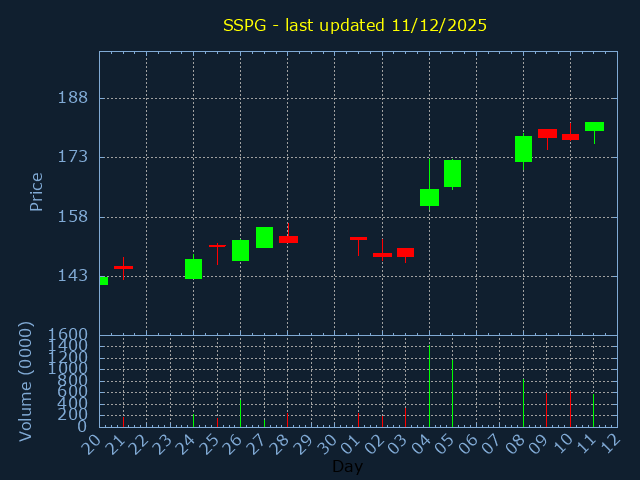Select the 1600 volume axis label
Image resolution: width=640 pixels, height=480 pixels.
69,335
